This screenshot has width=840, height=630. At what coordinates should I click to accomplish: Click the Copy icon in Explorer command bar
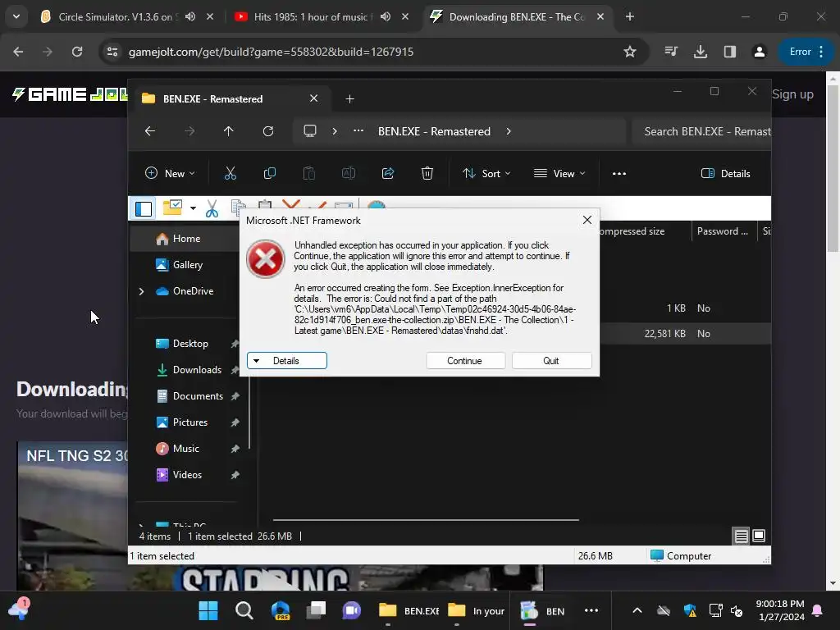pos(269,174)
